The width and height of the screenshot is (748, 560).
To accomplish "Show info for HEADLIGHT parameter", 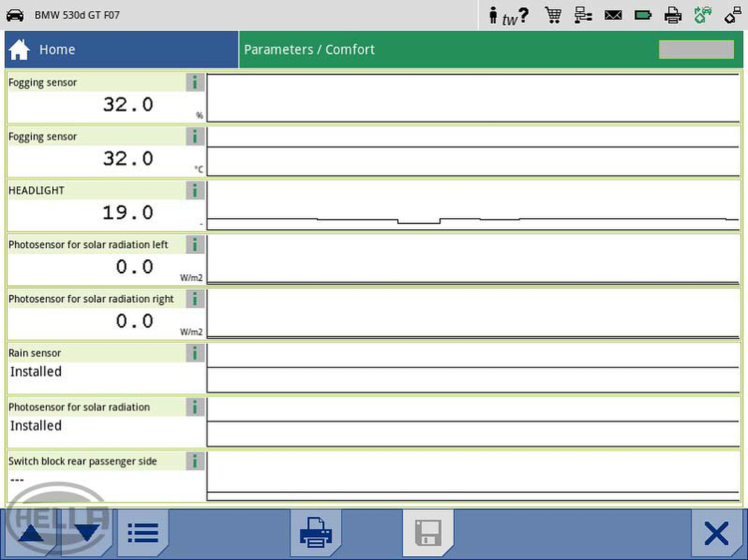I will pyautogui.click(x=194, y=191).
